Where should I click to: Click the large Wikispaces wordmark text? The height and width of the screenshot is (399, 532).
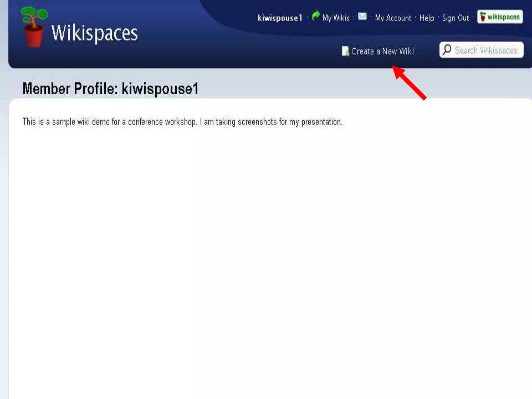pos(94,33)
